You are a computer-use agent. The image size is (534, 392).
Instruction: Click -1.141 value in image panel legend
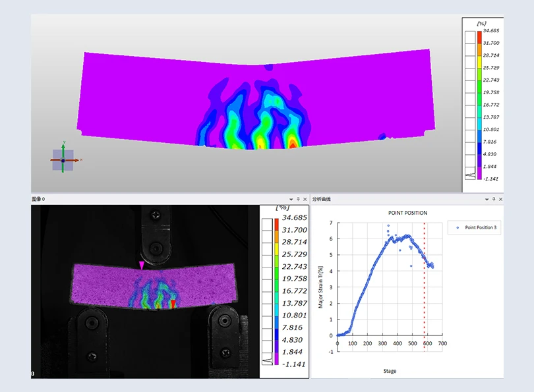click(294, 364)
